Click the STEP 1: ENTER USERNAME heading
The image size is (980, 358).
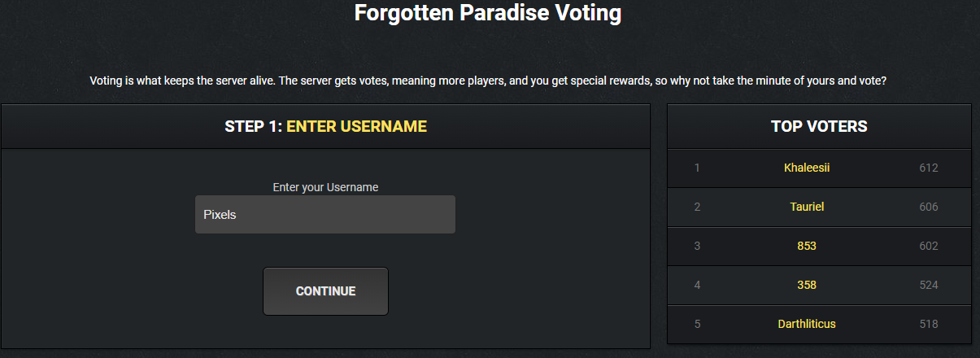(x=325, y=126)
